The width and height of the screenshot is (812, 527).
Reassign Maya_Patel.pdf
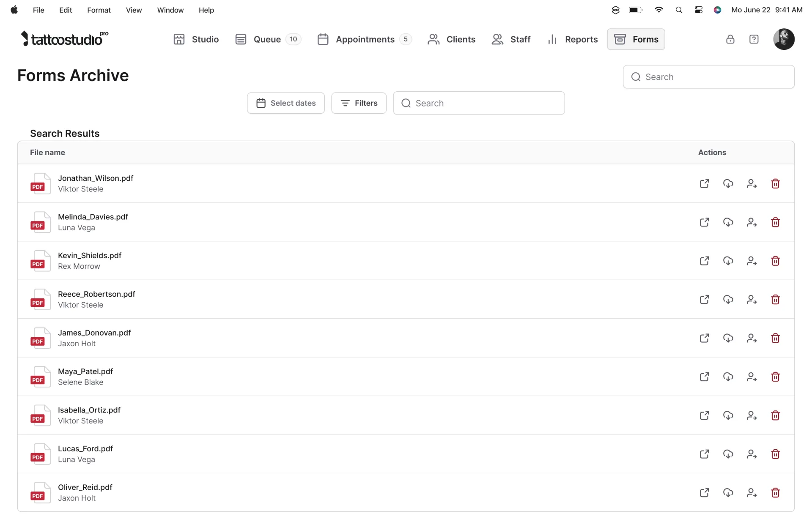pyautogui.click(x=752, y=377)
